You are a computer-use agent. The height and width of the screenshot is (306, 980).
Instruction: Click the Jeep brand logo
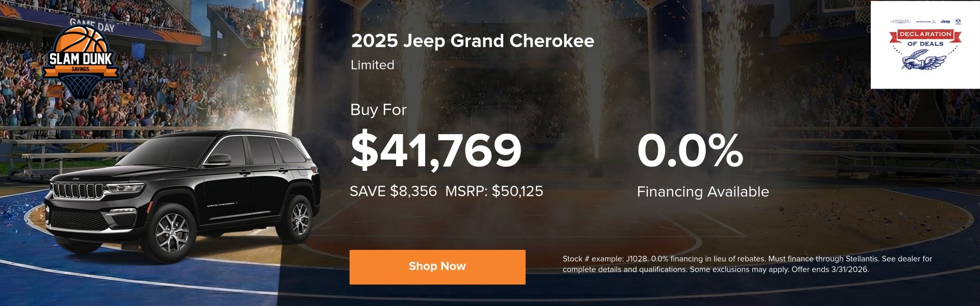[945, 22]
